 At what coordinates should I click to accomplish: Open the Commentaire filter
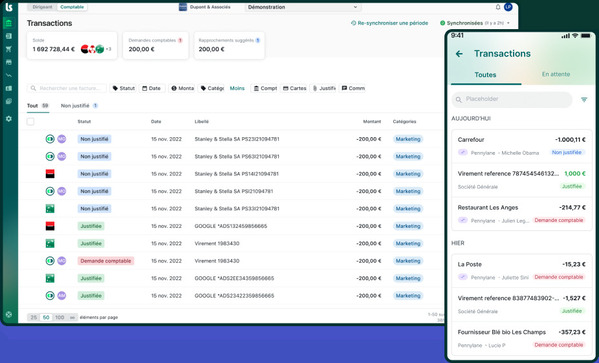point(353,88)
